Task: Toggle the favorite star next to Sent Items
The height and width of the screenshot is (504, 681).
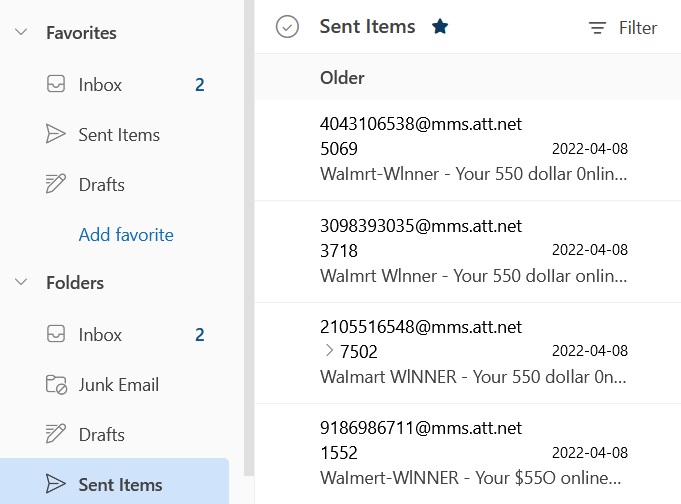Action: pos(440,27)
